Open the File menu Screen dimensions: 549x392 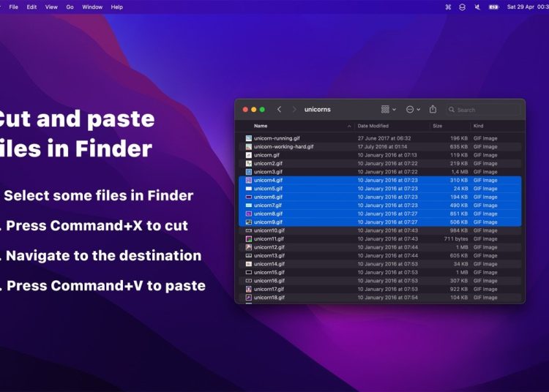13,7
